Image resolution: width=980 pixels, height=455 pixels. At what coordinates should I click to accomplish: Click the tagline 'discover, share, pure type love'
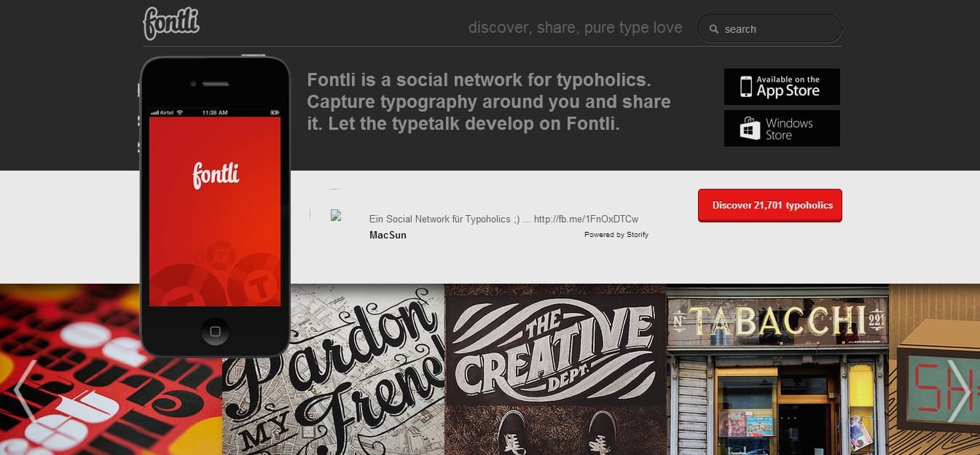pos(575,28)
